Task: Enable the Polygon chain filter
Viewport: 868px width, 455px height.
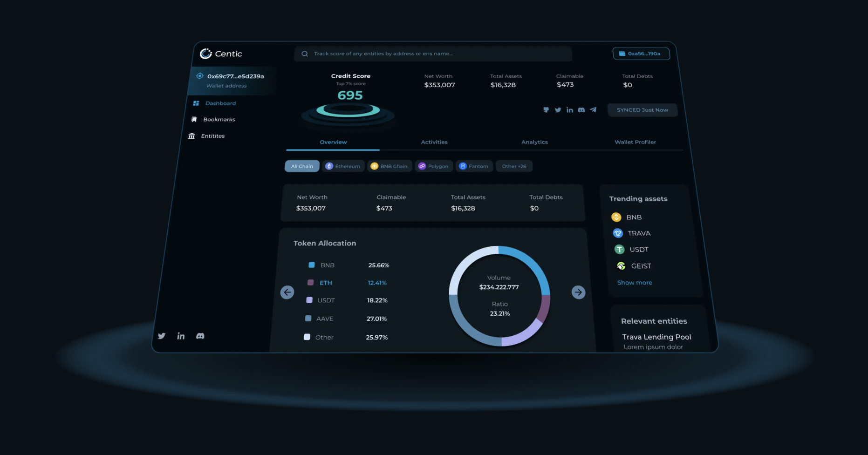Action: 434,166
